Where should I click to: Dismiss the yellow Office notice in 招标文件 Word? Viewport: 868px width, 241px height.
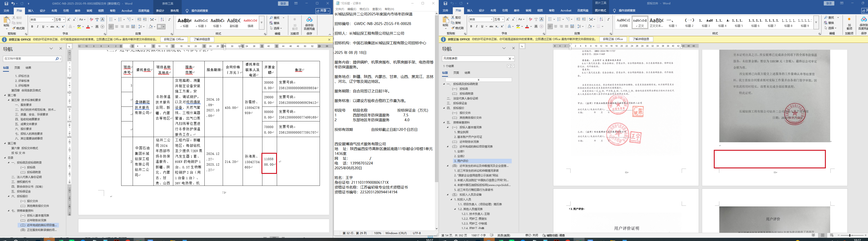click(329, 39)
